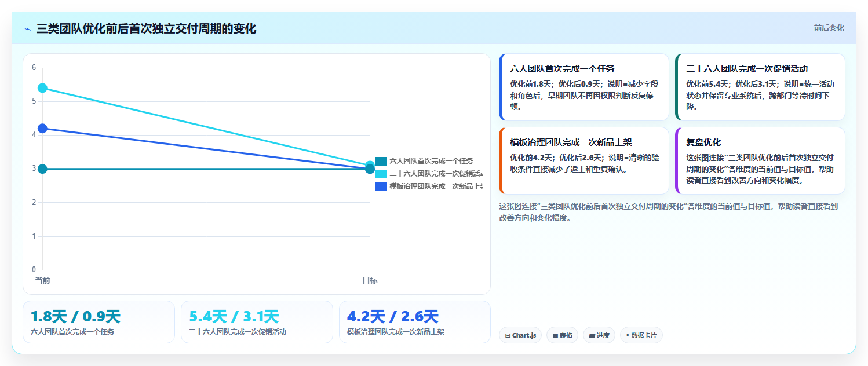Click the legend label 模板治理团队完成一次新品上架
The image size is (868, 366).
pos(437,186)
